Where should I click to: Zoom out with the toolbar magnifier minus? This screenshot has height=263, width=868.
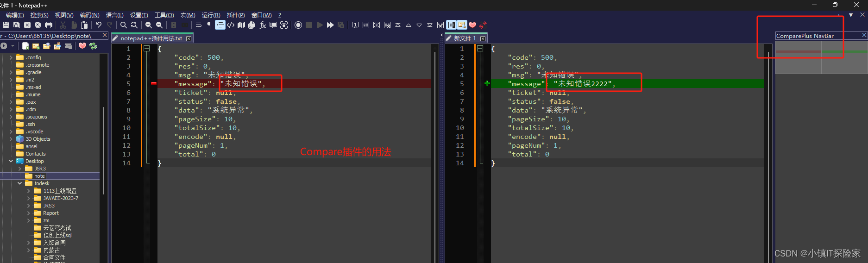(159, 25)
